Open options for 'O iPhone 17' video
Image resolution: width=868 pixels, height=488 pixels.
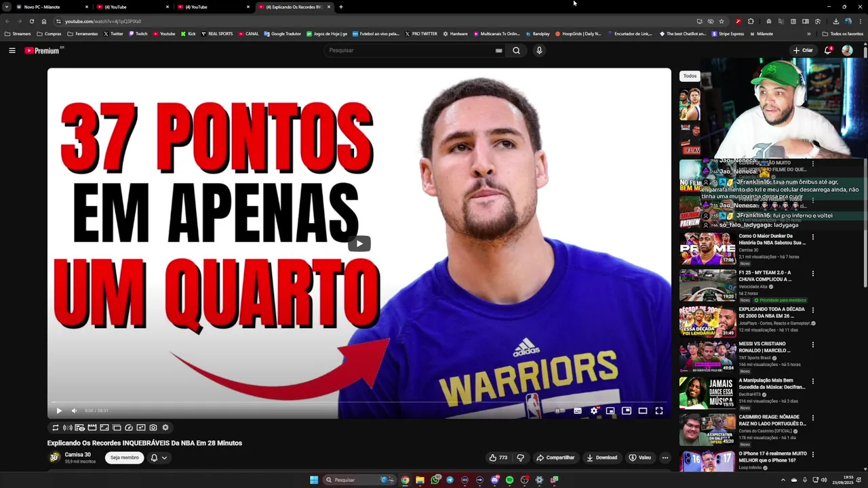(x=813, y=454)
